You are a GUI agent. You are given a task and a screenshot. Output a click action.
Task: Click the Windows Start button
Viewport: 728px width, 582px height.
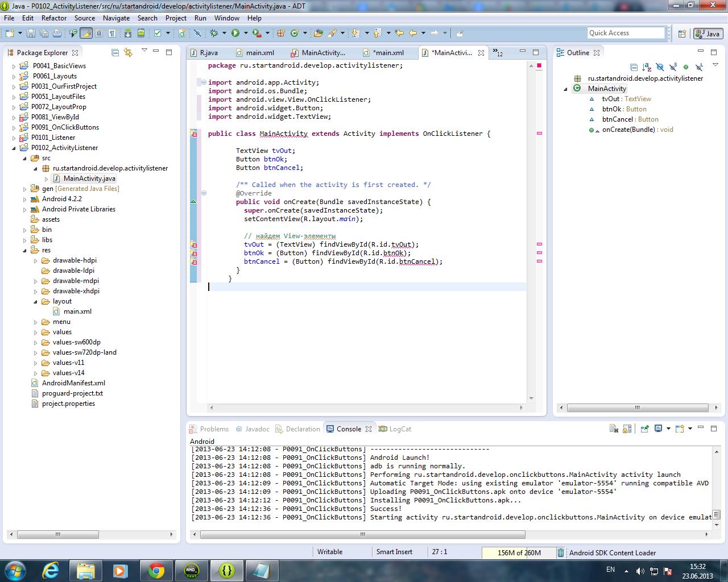(14, 570)
